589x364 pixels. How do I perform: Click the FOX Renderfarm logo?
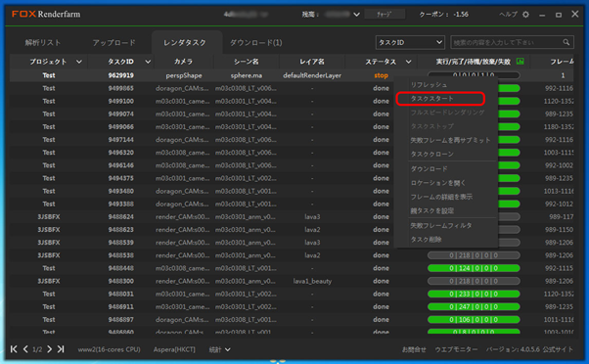[x=46, y=15]
